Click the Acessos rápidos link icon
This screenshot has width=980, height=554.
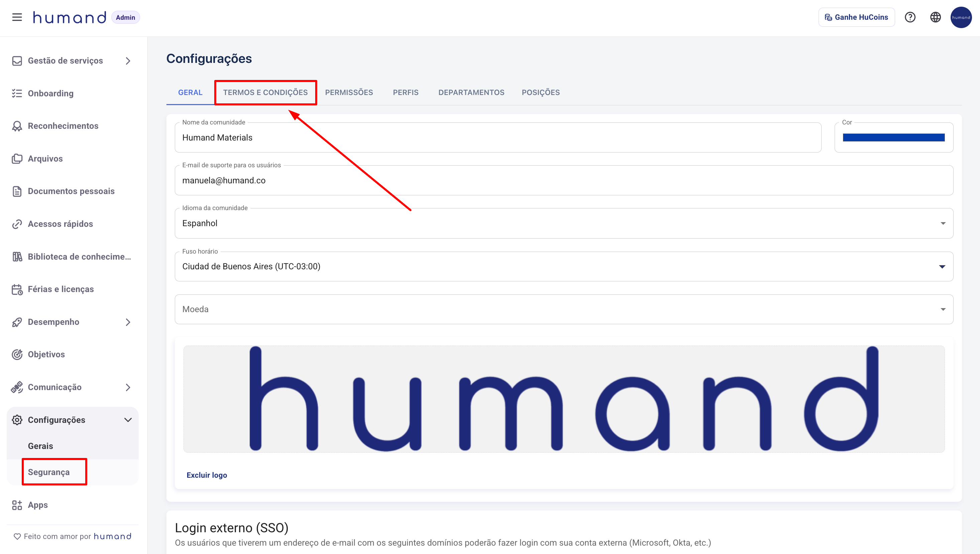pos(17,224)
